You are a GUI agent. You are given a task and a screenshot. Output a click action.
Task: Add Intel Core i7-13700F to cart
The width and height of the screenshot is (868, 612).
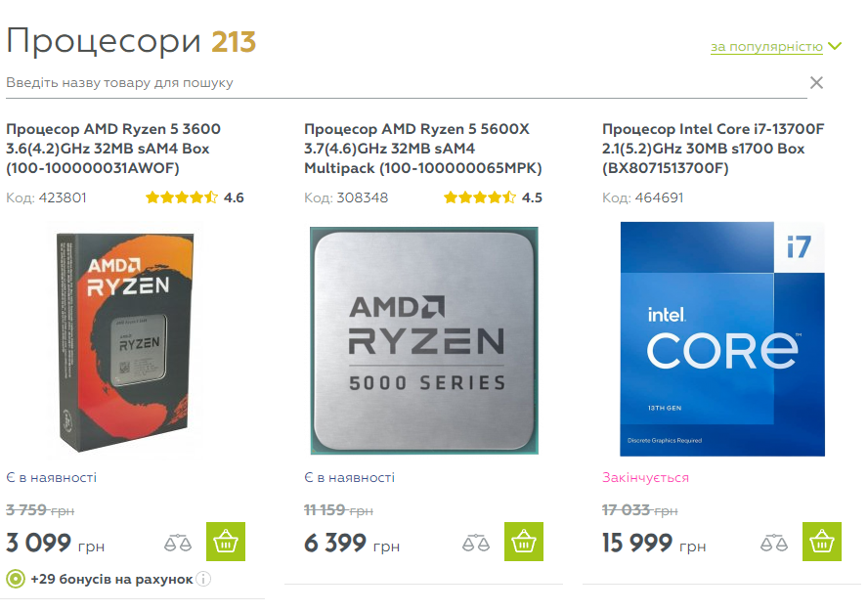tap(822, 542)
